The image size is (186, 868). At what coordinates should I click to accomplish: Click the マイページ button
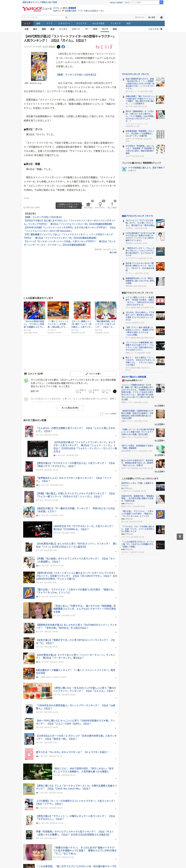coord(139,18)
